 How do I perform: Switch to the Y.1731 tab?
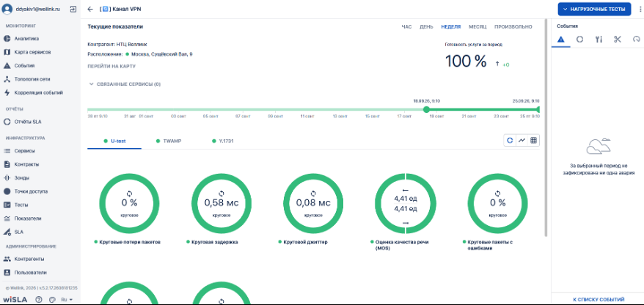(222, 141)
